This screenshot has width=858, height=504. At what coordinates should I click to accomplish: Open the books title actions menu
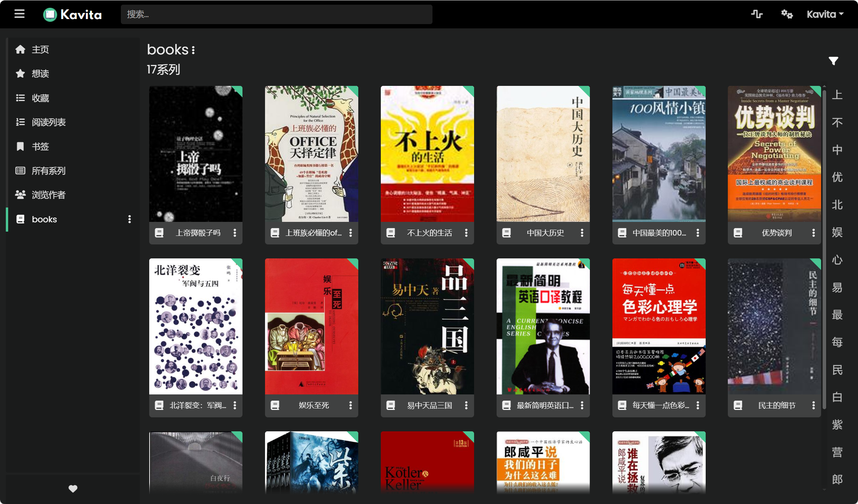194,50
